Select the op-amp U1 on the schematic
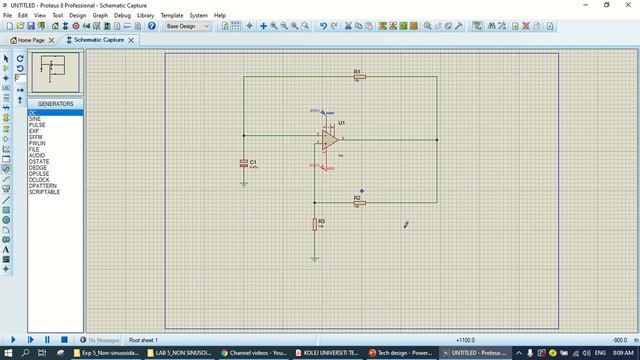The width and height of the screenshot is (640, 360). click(x=329, y=140)
